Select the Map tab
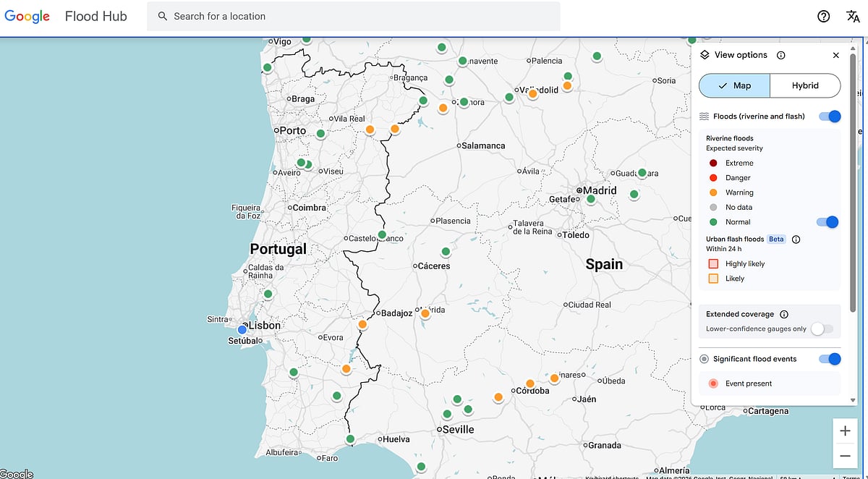This screenshot has height=479, width=868. pyautogui.click(x=733, y=85)
